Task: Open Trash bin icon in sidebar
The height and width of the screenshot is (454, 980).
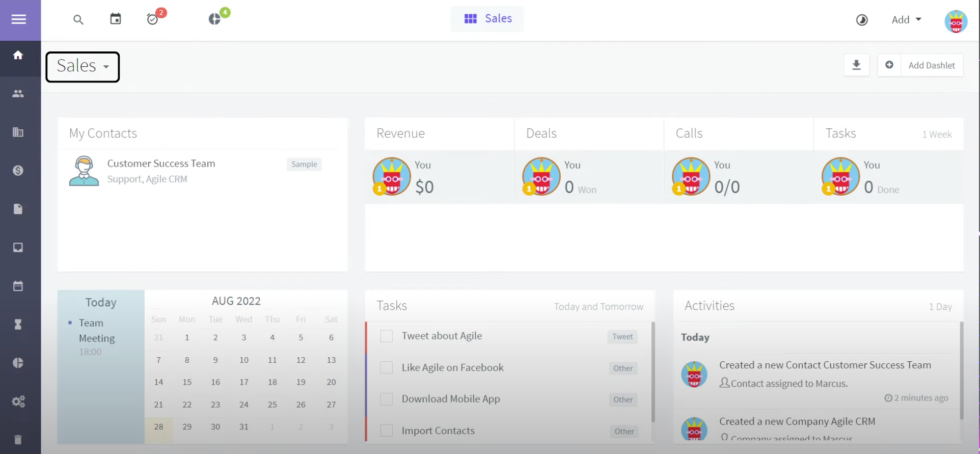Action: pos(18,440)
